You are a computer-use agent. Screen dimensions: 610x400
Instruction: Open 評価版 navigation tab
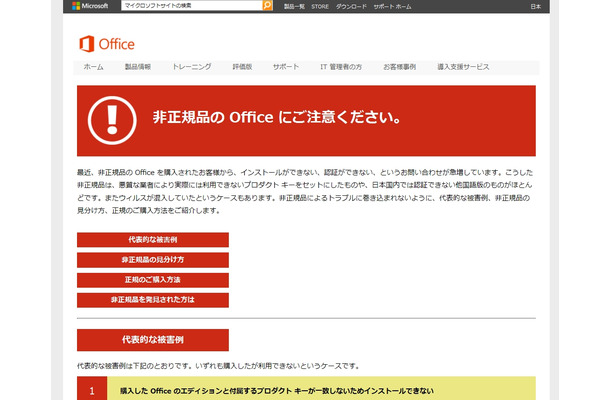tap(242, 67)
